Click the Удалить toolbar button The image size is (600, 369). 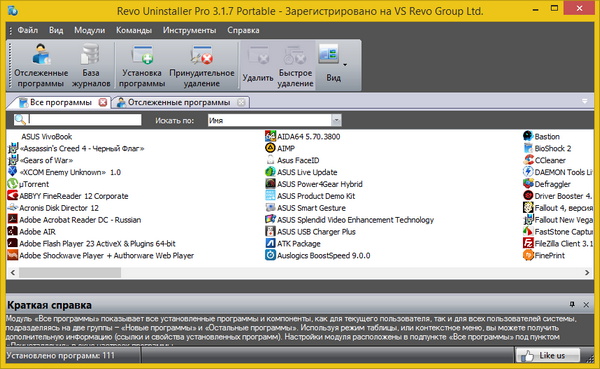pos(258,66)
